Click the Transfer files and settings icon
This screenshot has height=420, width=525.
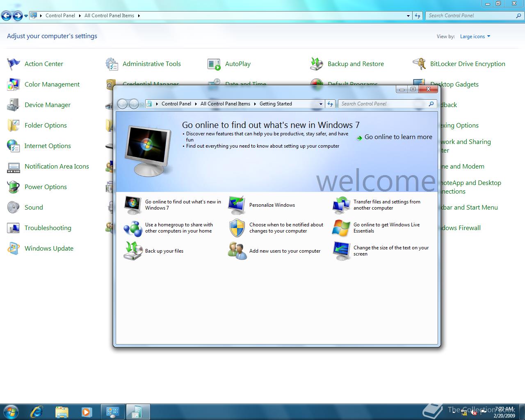341,205
